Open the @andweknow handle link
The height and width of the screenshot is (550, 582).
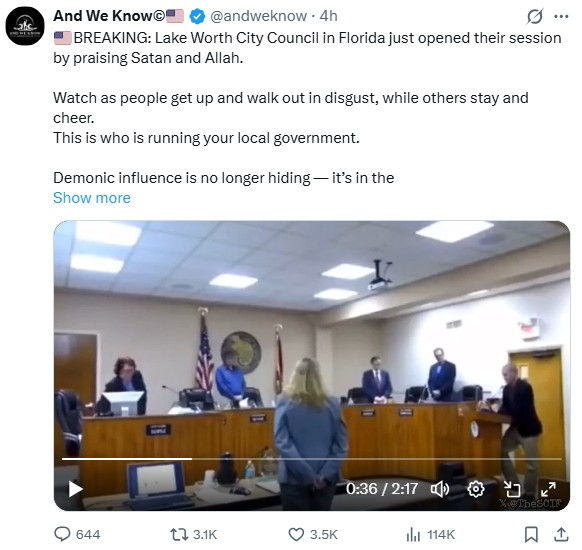pyautogui.click(x=258, y=16)
